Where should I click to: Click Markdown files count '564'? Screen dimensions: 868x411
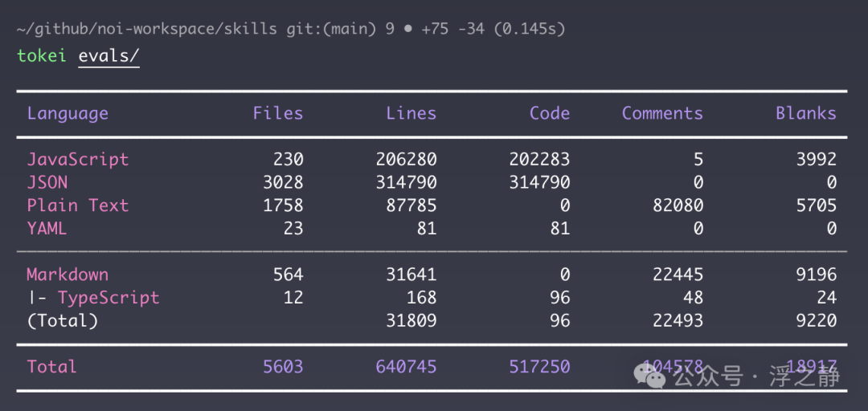coord(289,275)
